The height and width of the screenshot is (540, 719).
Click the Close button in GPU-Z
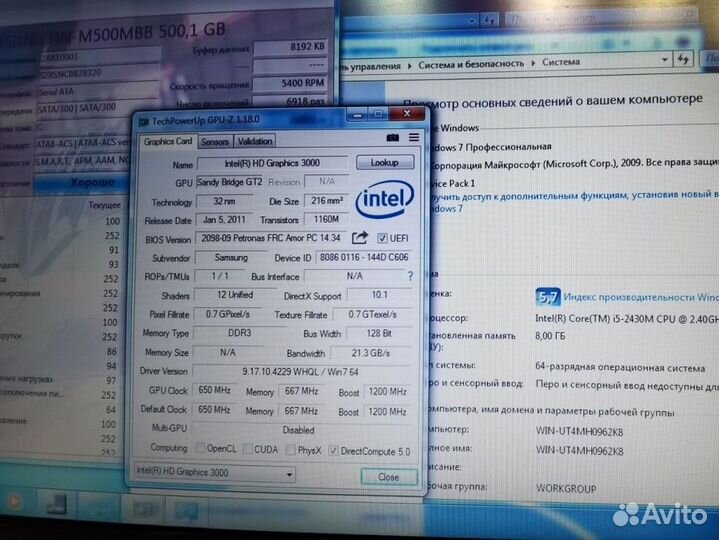pyautogui.click(x=389, y=477)
